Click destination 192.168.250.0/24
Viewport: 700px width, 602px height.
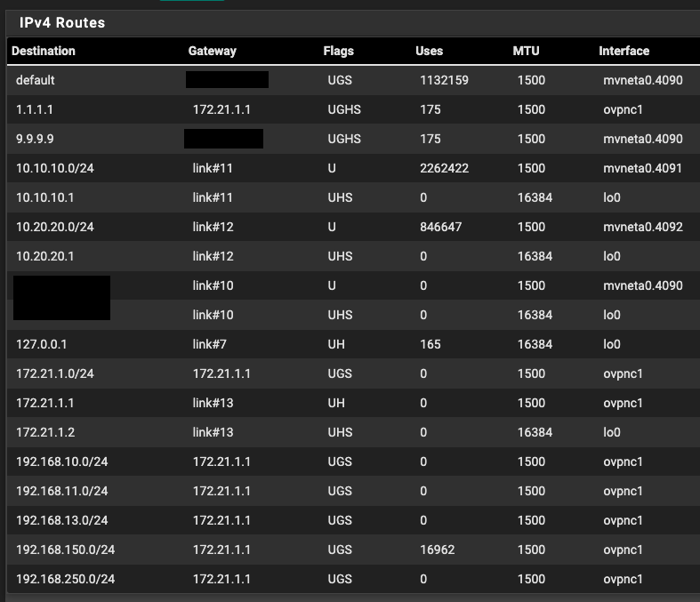[66, 579]
